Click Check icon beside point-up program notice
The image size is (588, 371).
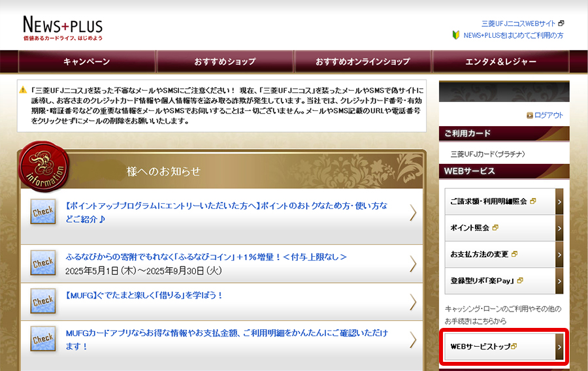(43, 212)
